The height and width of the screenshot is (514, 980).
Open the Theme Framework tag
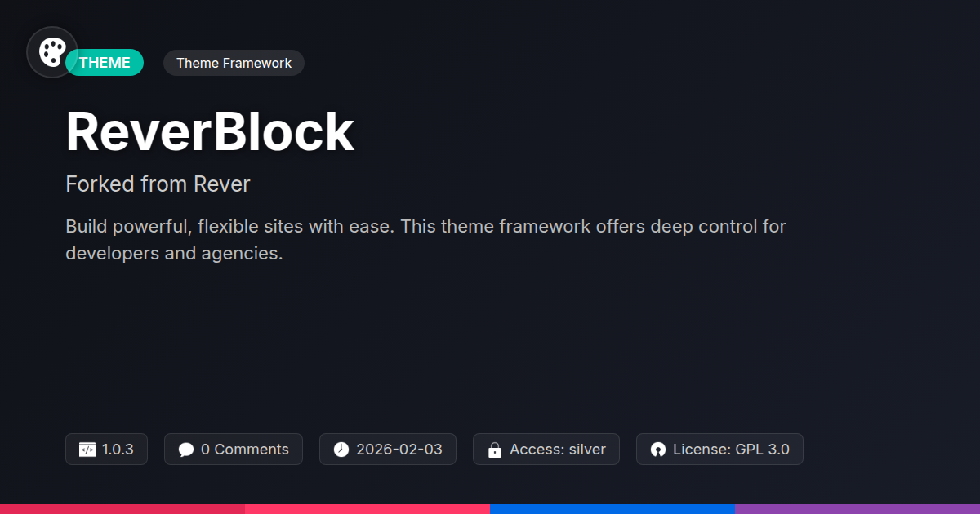click(x=234, y=63)
